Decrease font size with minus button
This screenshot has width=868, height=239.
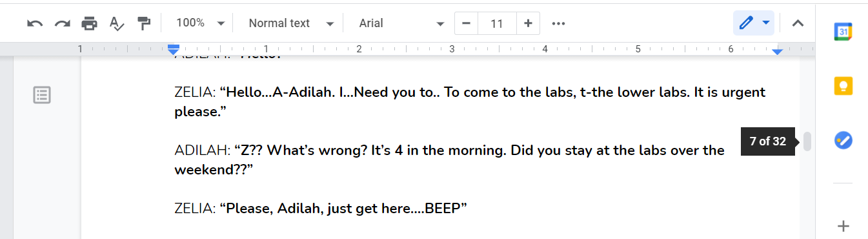[466, 23]
